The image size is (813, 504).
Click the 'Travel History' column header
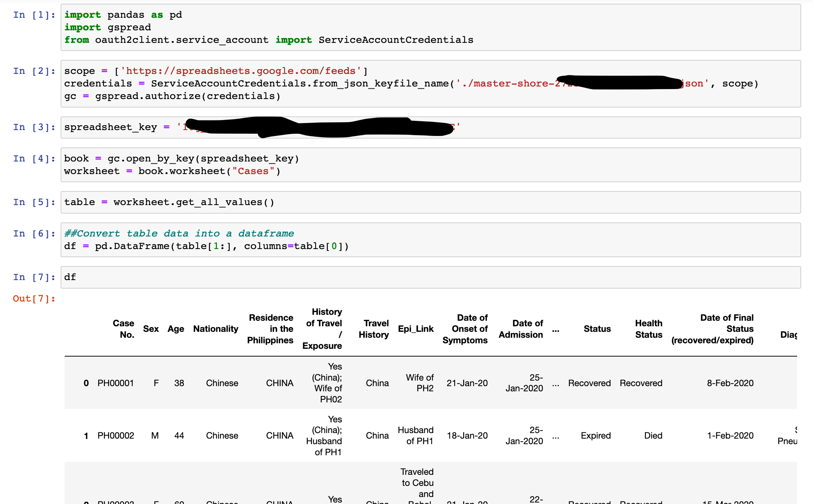374,329
